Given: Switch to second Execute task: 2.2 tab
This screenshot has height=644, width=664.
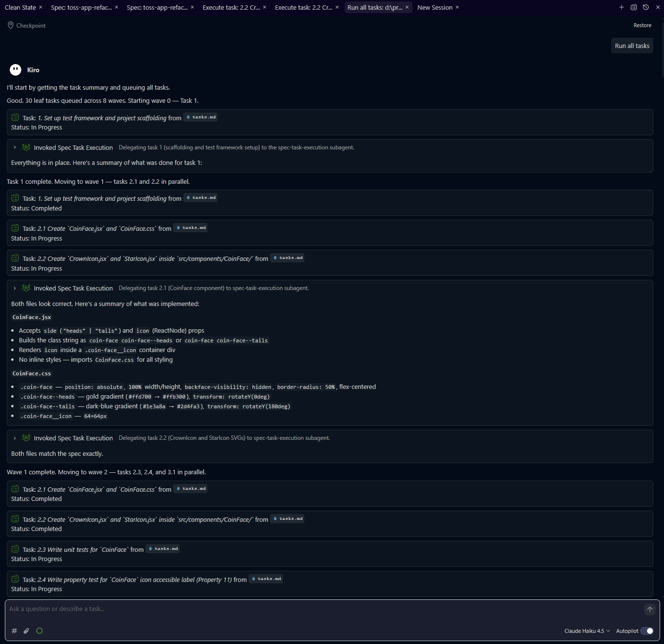Looking at the screenshot, I should [x=304, y=7].
